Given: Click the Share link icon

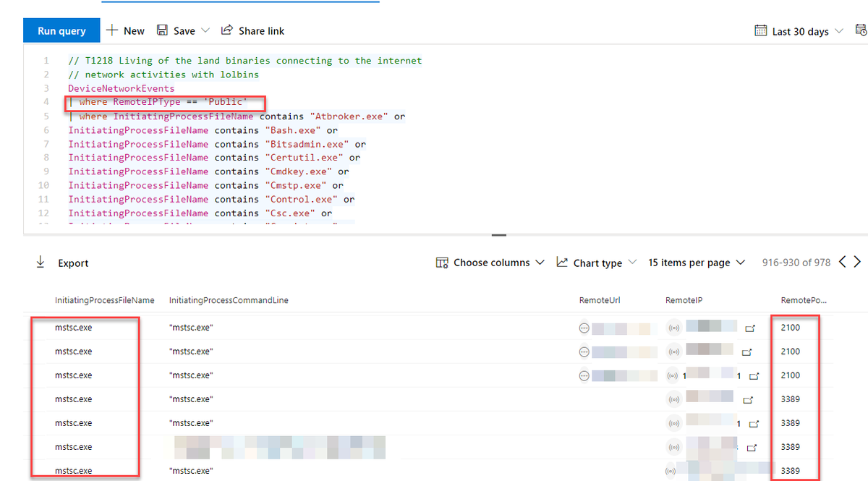Looking at the screenshot, I should [226, 30].
